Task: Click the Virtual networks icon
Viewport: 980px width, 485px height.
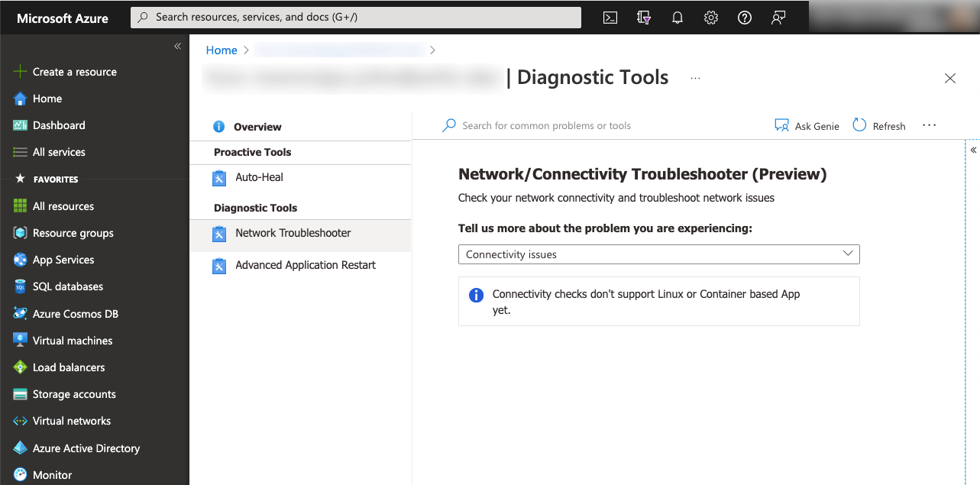Action: pyautogui.click(x=20, y=421)
